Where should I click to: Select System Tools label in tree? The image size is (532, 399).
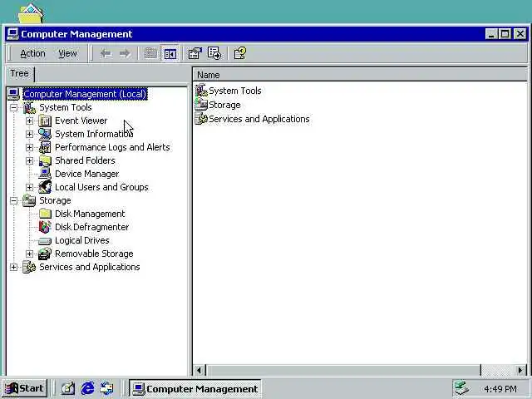coord(66,107)
